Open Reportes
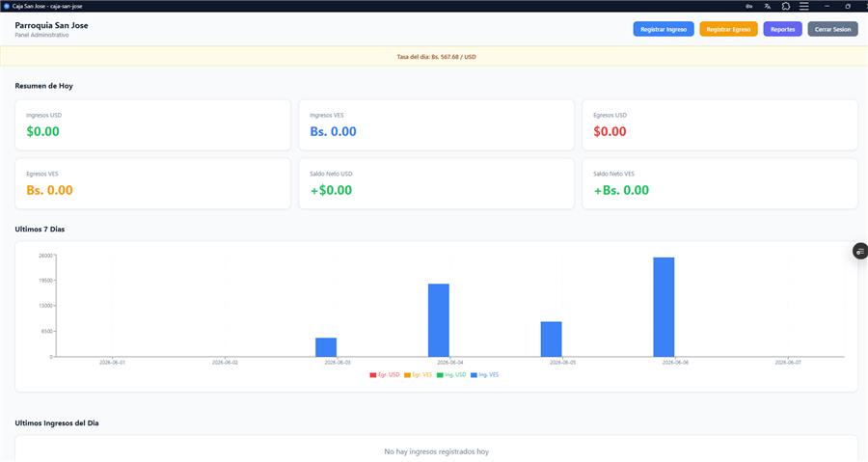The image size is (868, 462). point(782,29)
